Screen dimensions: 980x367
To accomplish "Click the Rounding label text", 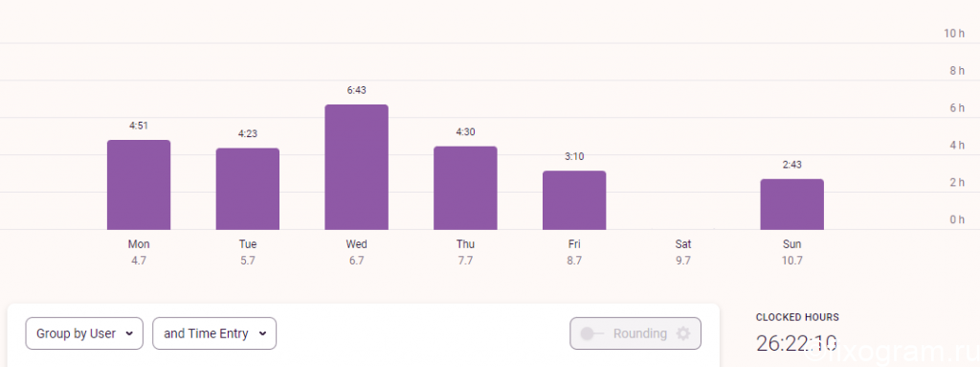I will [x=640, y=333].
